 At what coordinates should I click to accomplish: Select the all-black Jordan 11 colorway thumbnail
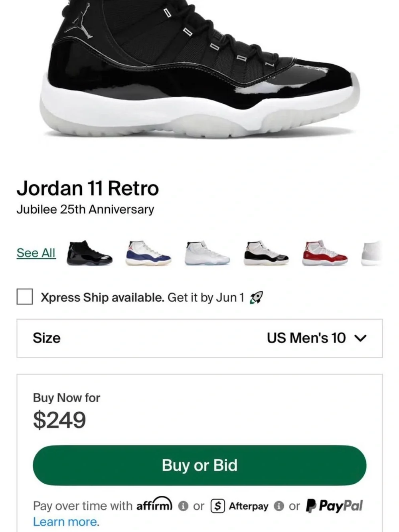89,253
